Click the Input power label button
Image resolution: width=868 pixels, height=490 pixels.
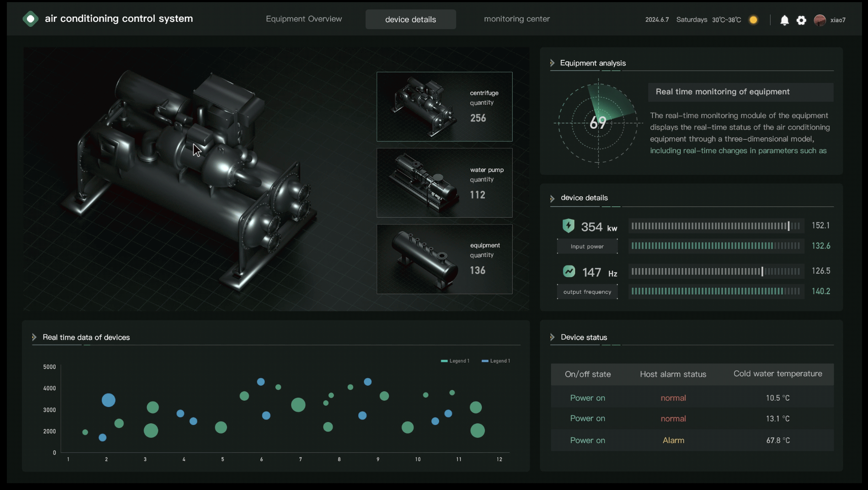[587, 247]
